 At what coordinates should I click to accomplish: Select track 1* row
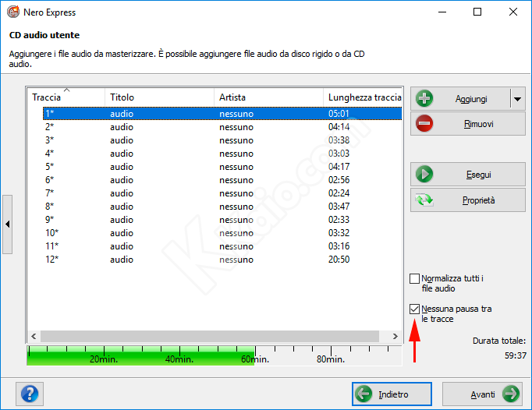coord(222,114)
